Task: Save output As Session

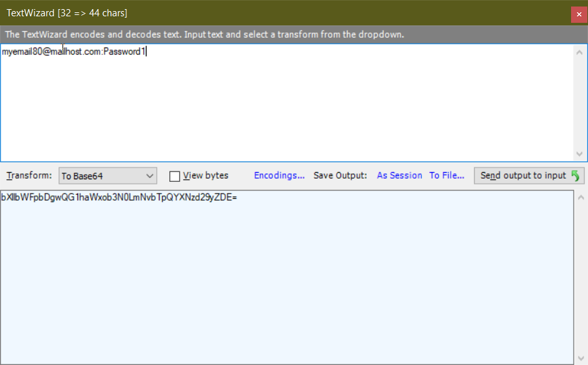Action: pyautogui.click(x=399, y=175)
